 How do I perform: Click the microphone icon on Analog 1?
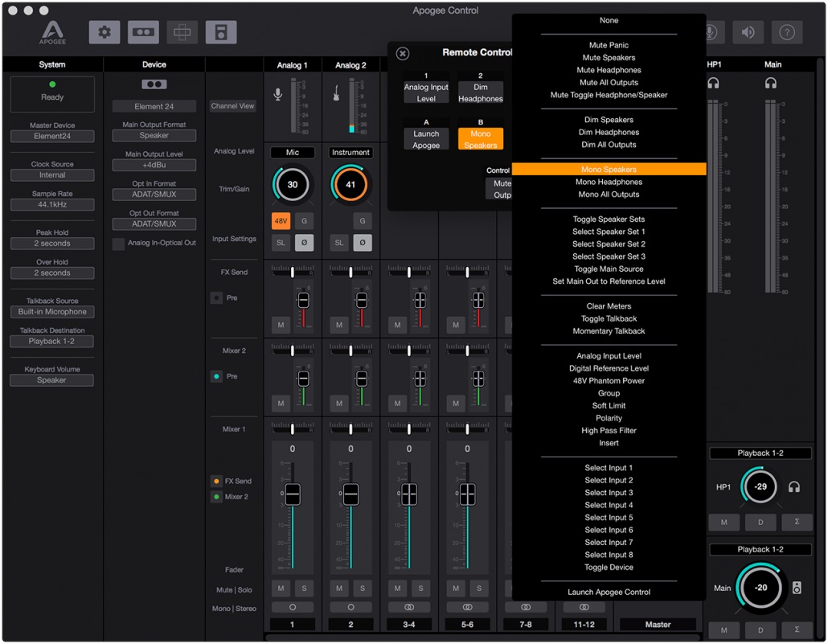[x=278, y=95]
